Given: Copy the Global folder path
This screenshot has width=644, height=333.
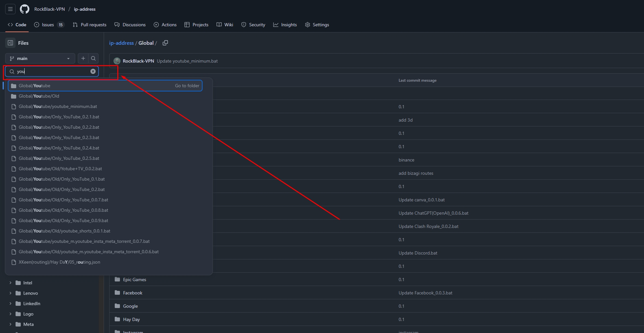Looking at the screenshot, I should point(165,43).
